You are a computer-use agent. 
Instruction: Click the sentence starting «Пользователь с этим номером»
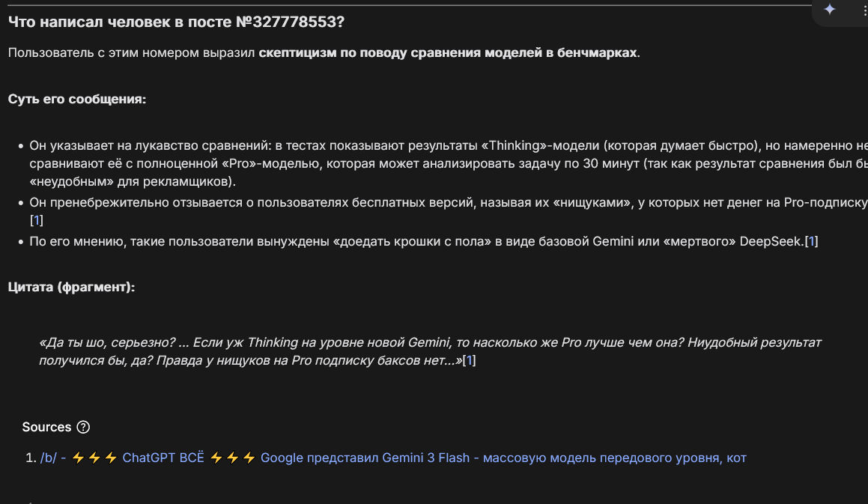point(324,52)
